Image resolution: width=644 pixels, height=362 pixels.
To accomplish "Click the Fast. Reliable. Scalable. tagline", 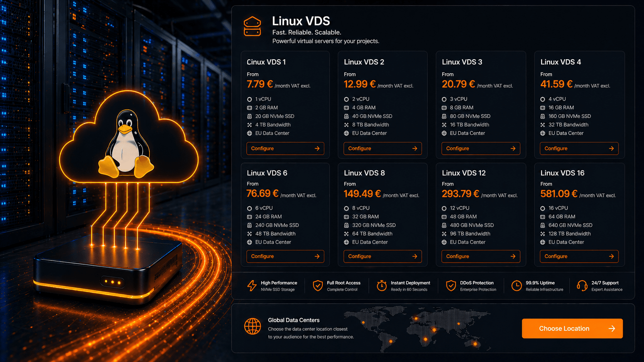I will click(307, 32).
